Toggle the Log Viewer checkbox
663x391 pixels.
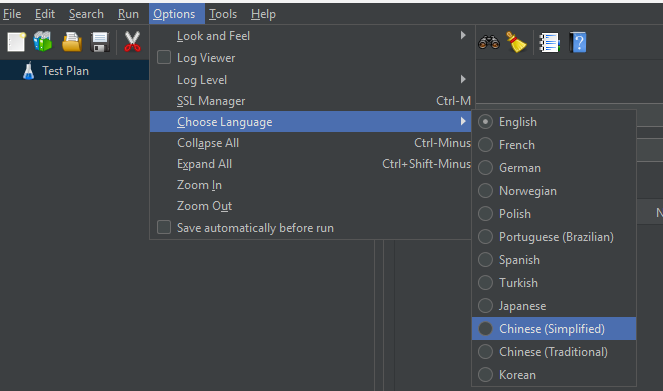[164, 57]
